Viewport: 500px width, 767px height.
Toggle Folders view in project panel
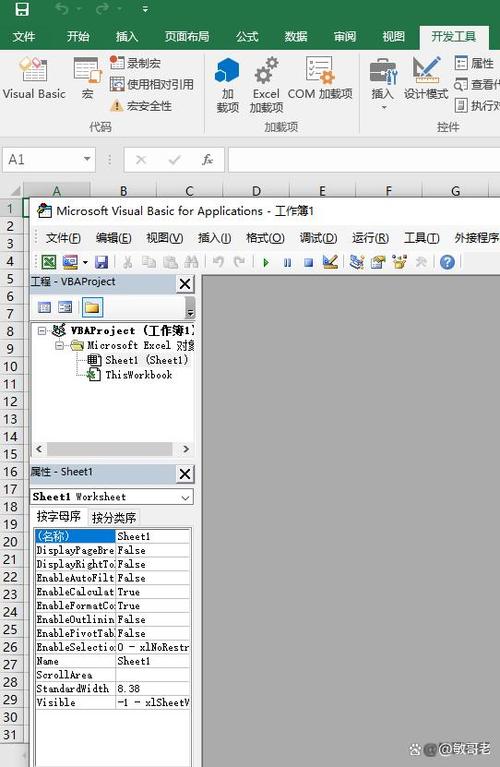point(92,307)
